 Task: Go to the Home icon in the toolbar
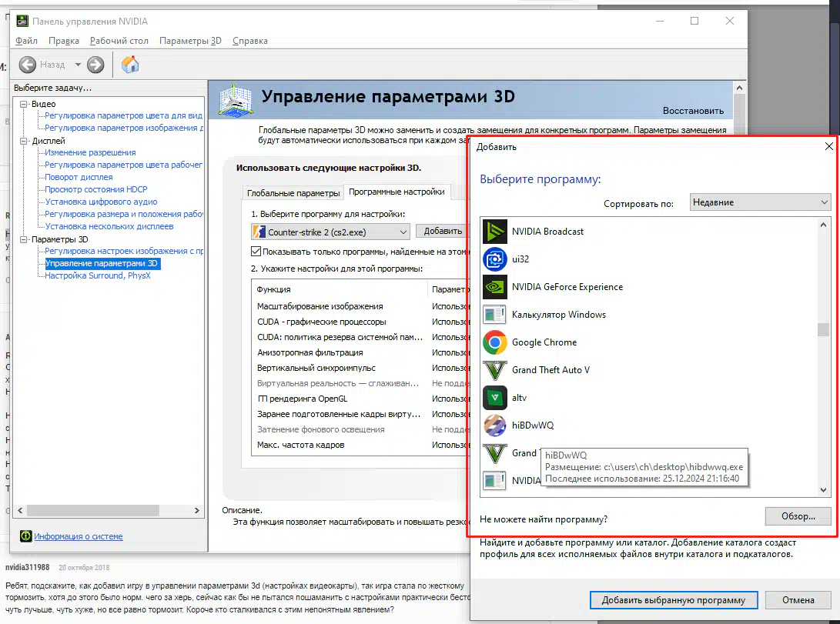tap(129, 64)
